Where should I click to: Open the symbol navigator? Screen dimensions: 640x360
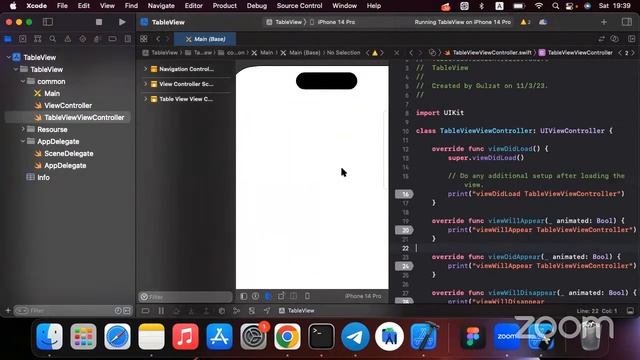pyautogui.click(x=38, y=39)
